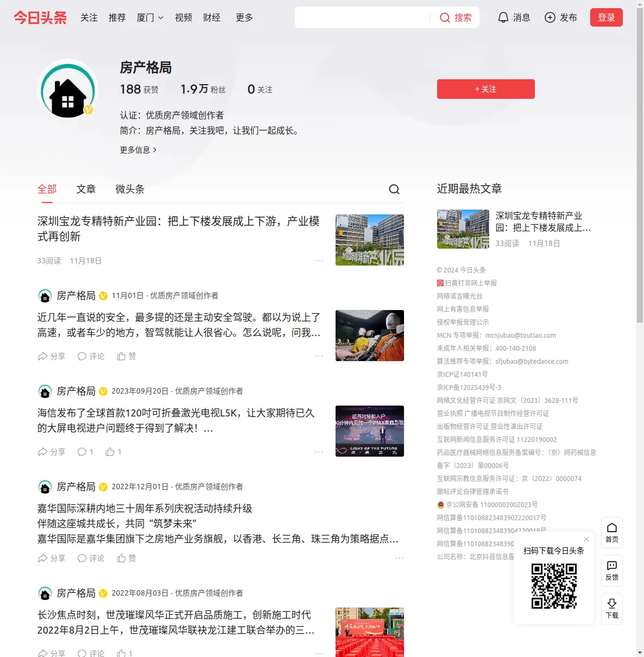Click 网上有害信息举报 link
The width and height of the screenshot is (644, 657).
[x=463, y=309]
